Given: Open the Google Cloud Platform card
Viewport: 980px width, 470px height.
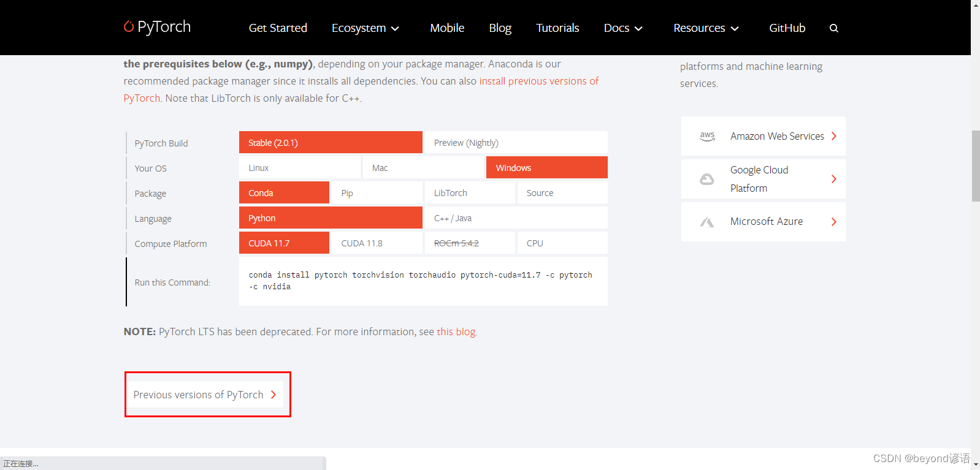Looking at the screenshot, I should click(764, 179).
